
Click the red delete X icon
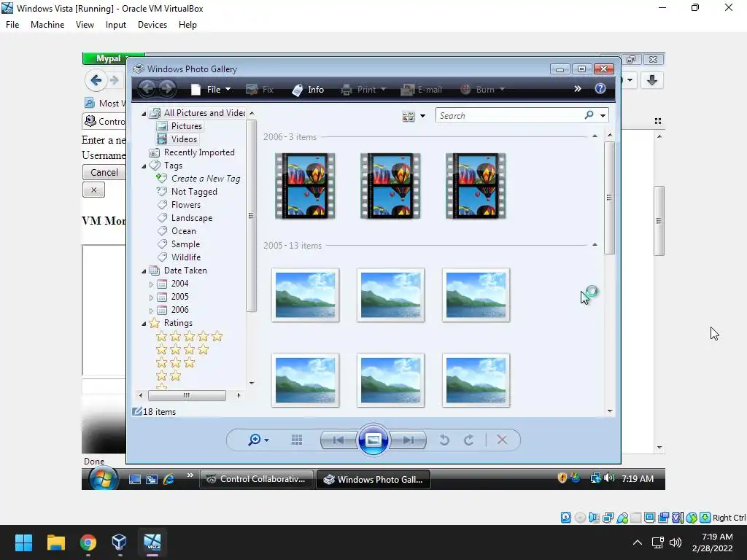pos(502,440)
